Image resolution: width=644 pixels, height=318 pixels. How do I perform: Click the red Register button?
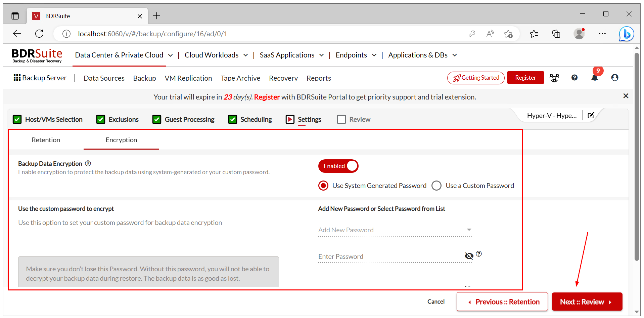pos(525,78)
